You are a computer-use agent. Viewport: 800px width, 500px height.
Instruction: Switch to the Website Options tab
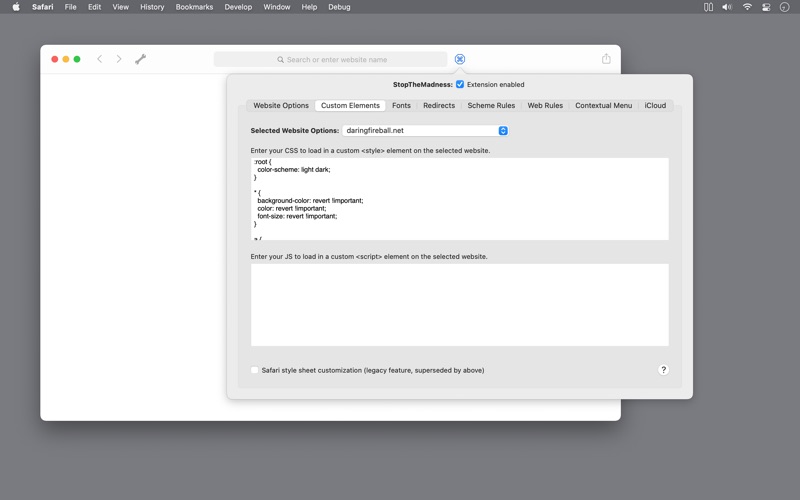(281, 106)
